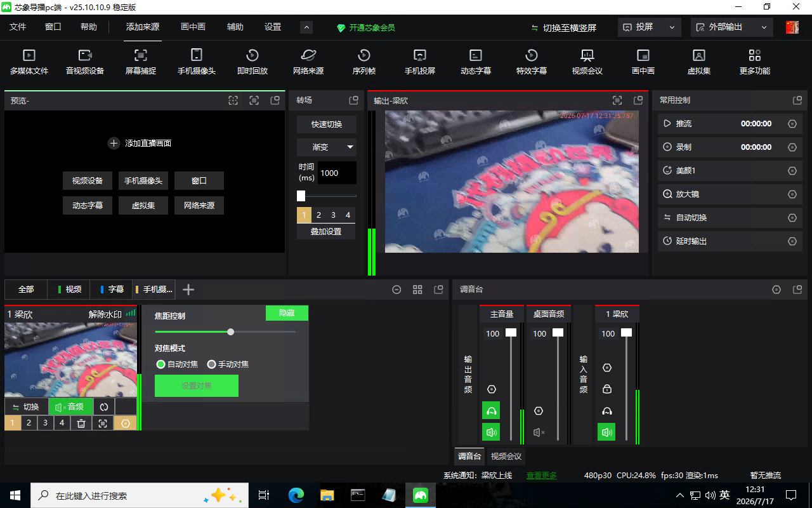
Task: Switch to the 设置 tab
Action: tap(273, 27)
